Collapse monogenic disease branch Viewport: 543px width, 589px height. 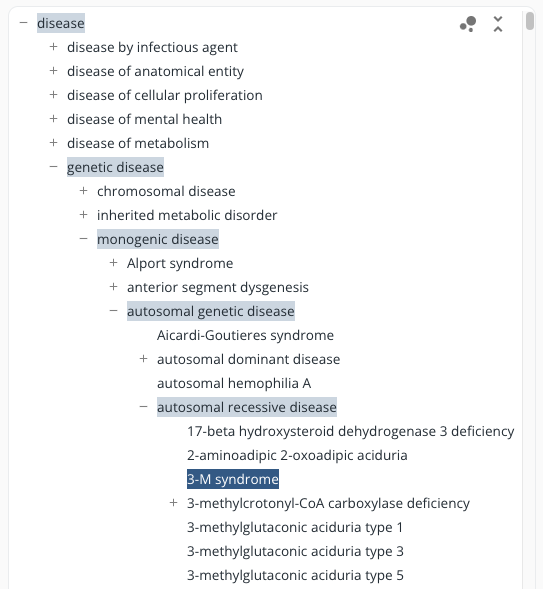(83, 239)
